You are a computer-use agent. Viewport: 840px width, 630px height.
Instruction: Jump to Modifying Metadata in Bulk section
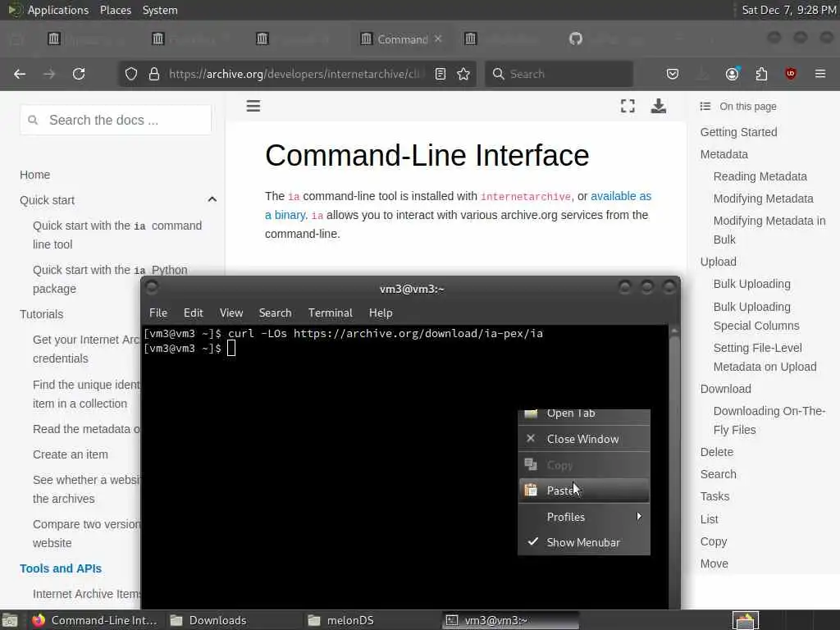pyautogui.click(x=769, y=230)
